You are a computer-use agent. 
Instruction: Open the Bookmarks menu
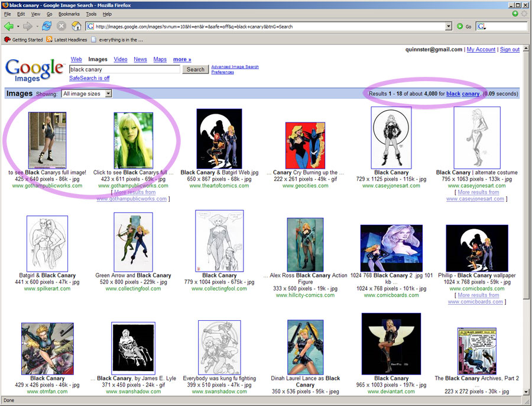click(69, 14)
